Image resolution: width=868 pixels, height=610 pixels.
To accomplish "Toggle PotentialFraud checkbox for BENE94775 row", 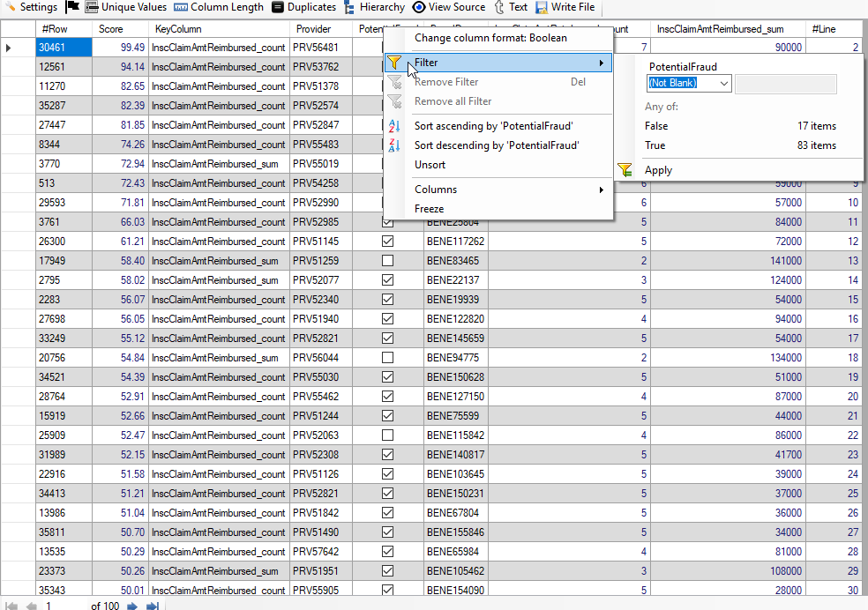I will coord(387,358).
